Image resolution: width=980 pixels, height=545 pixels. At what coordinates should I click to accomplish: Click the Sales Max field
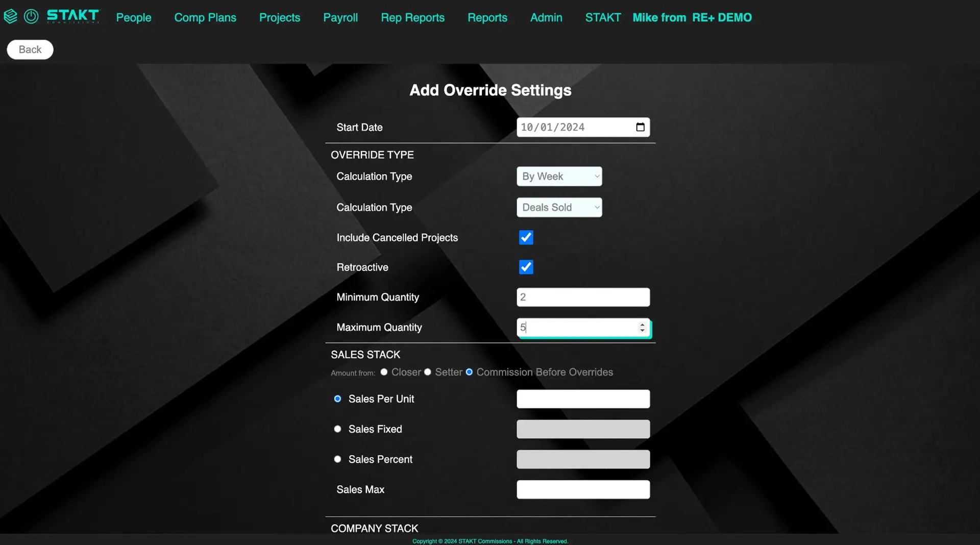click(583, 489)
